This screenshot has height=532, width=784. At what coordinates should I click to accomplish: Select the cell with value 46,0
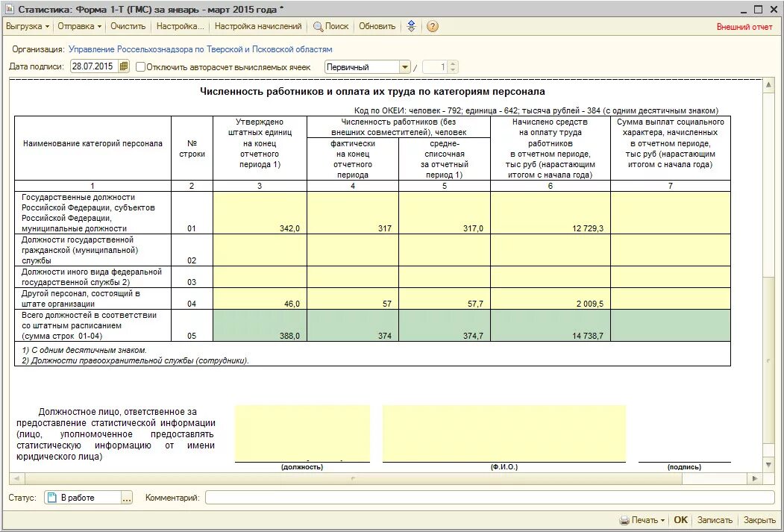tap(260, 298)
